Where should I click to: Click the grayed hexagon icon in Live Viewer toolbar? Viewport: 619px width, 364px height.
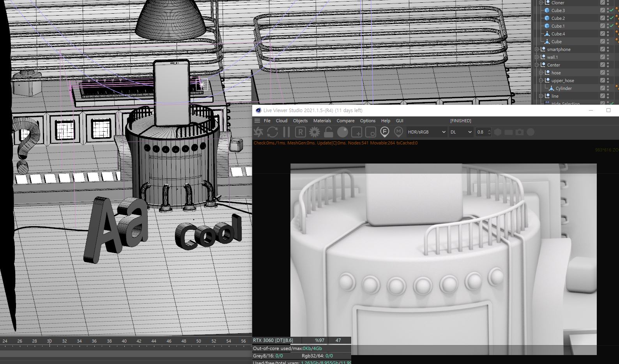[498, 132]
